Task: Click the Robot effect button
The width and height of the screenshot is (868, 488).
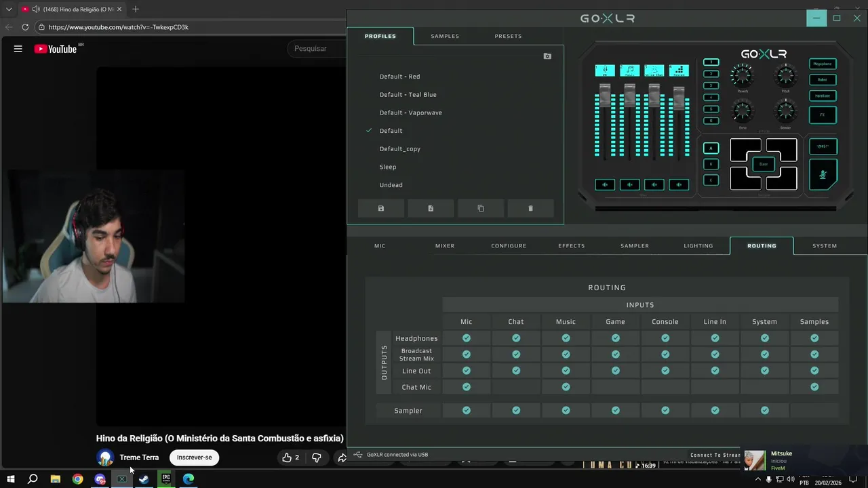Action: pyautogui.click(x=823, y=80)
